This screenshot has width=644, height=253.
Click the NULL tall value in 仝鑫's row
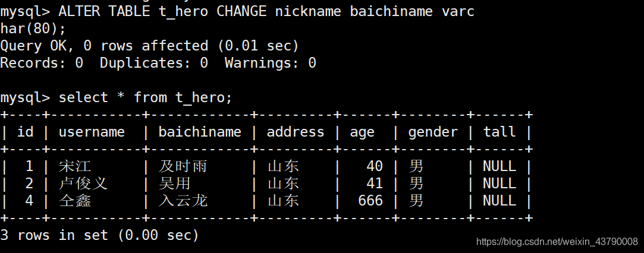click(x=500, y=201)
